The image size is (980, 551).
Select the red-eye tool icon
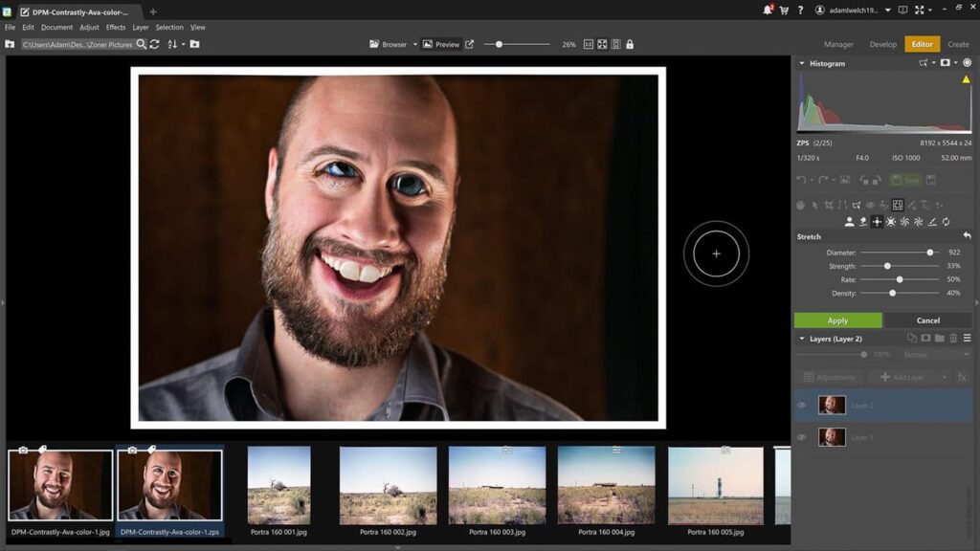click(x=870, y=205)
